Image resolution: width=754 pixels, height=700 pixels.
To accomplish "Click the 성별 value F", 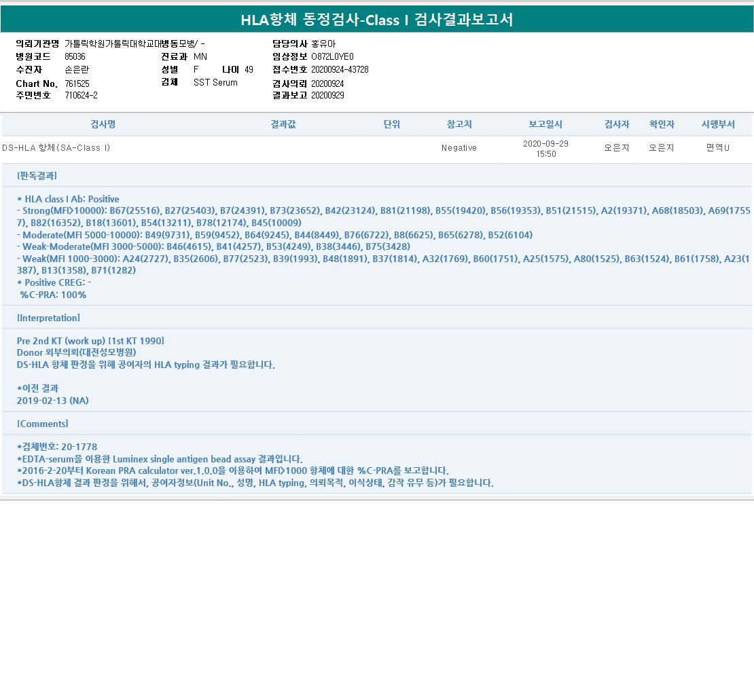I will click(196, 70).
